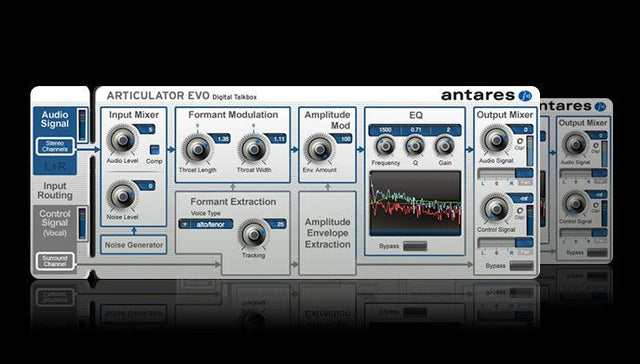Screen dimensions: 640x364
Task: Click the Audio Level value field showing 5
Action: pos(145,129)
